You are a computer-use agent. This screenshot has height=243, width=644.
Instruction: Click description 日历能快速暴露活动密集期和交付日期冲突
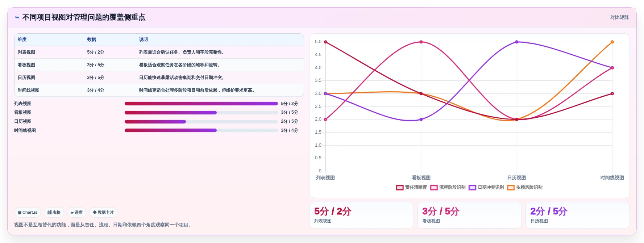182,77
